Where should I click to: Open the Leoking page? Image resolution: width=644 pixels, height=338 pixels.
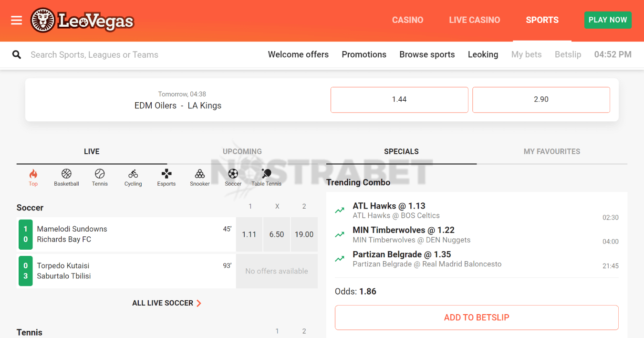tap(483, 54)
